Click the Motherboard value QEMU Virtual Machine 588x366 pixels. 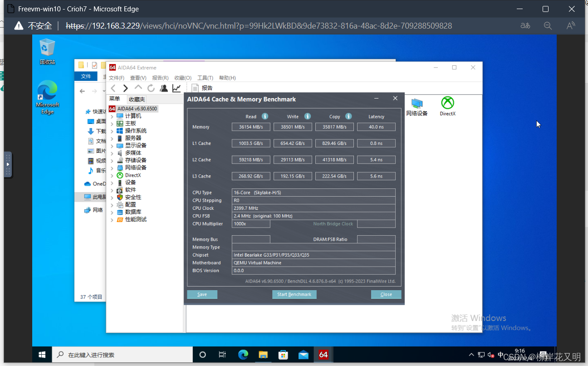[314, 262]
